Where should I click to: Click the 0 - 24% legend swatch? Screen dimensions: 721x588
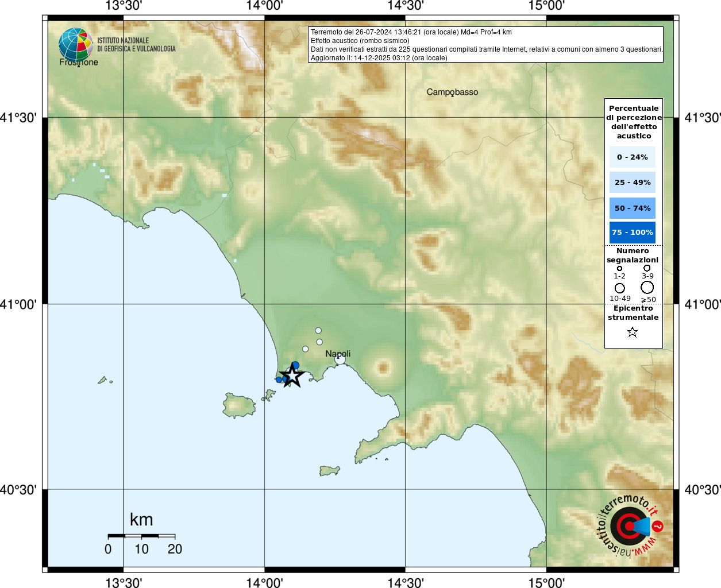point(632,157)
